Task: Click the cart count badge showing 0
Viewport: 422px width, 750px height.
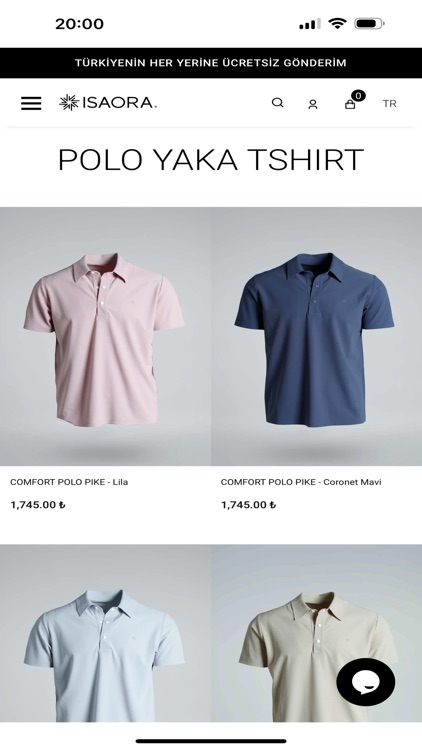Action: tap(358, 96)
